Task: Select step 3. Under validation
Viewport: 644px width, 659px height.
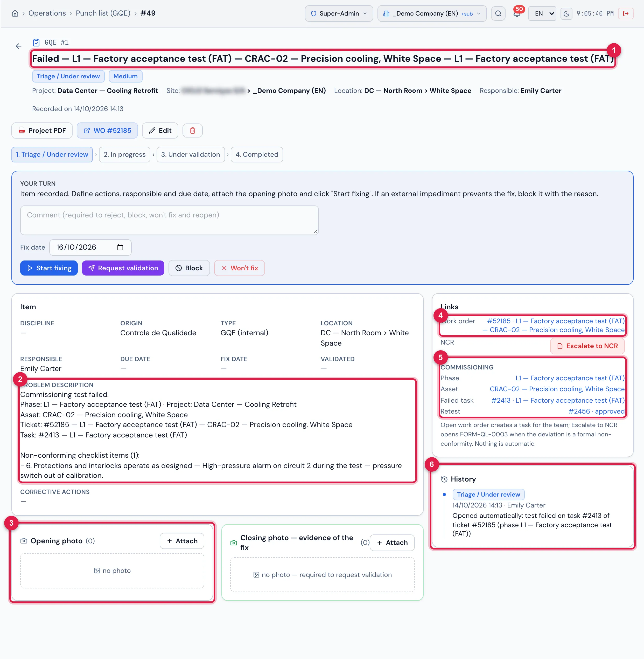Action: [x=191, y=155]
